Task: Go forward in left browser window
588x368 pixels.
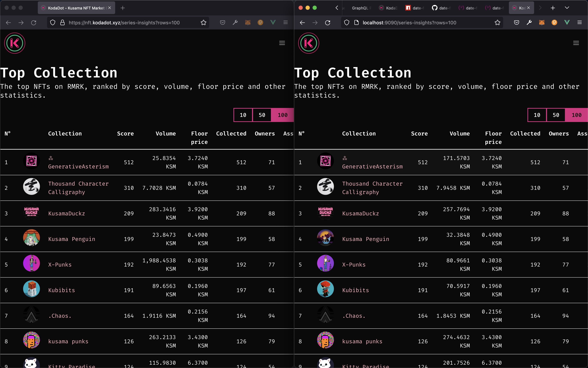Action: (21, 23)
